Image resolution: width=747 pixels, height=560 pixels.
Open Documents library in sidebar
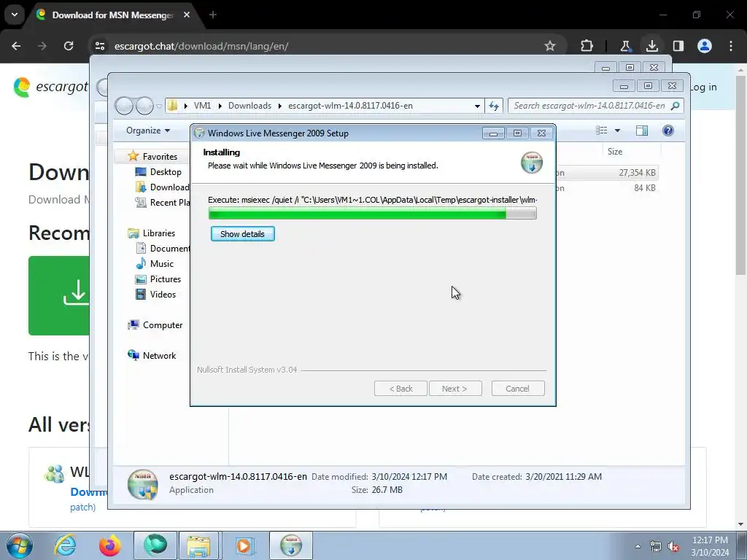pos(163,248)
